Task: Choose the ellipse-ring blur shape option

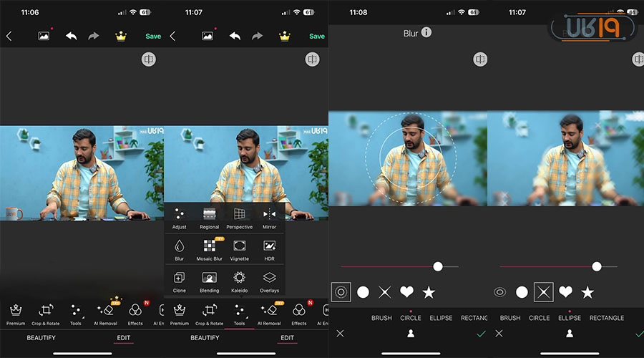Action: (x=499, y=292)
